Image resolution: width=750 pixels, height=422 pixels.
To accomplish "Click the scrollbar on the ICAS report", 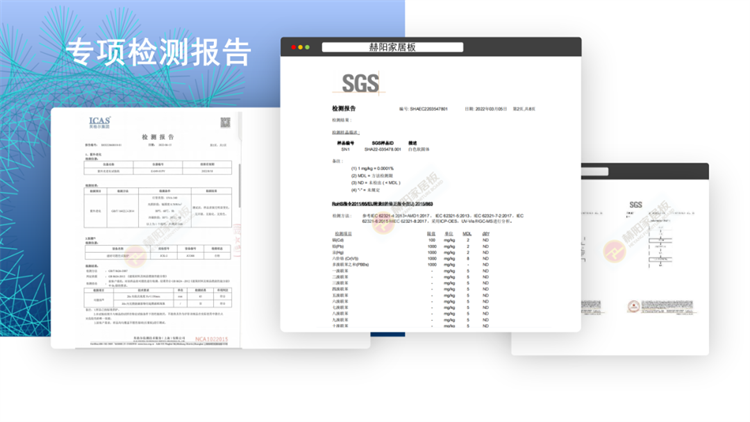I will coord(239,187).
